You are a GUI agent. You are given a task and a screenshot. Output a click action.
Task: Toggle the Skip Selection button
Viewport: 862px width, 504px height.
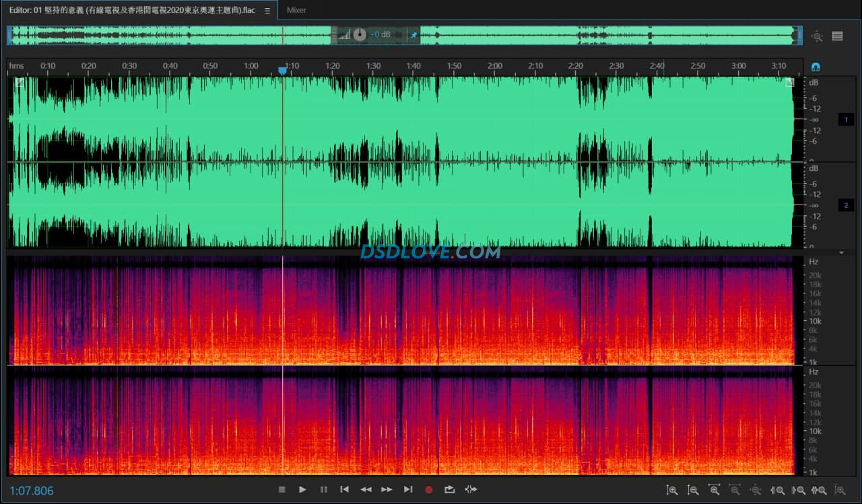[471, 490]
